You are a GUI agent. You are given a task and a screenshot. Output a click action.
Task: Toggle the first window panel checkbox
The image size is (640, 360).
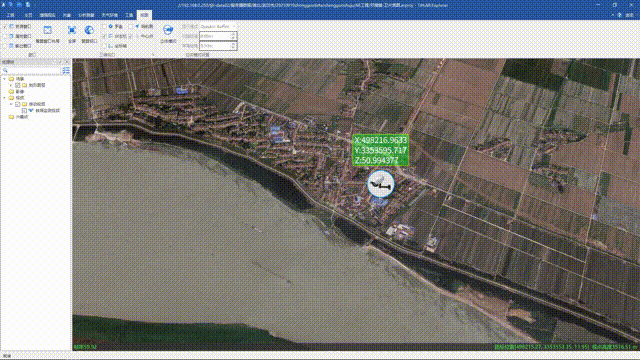pyautogui.click(x=5, y=27)
